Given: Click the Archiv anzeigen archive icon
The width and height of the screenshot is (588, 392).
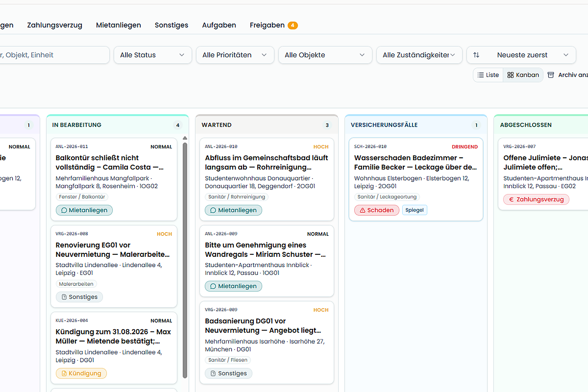Looking at the screenshot, I should pos(551,75).
